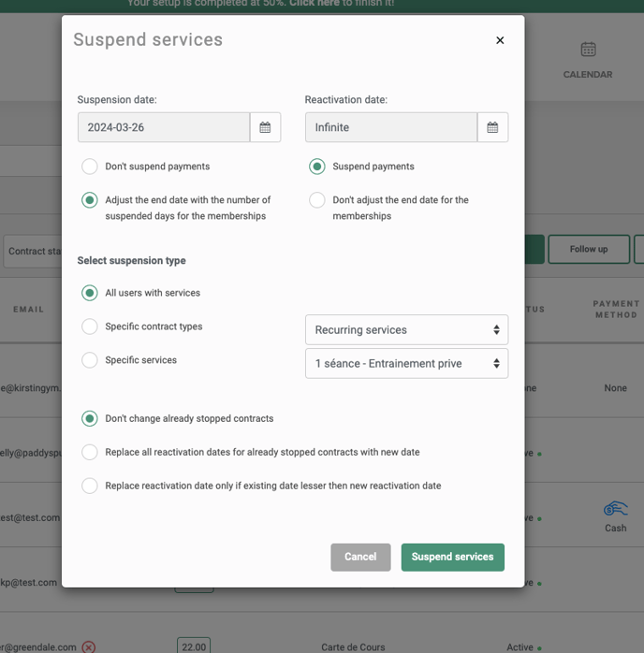This screenshot has height=653, width=644.
Task: Open the Reactivation date calendar picker
Action: click(492, 127)
